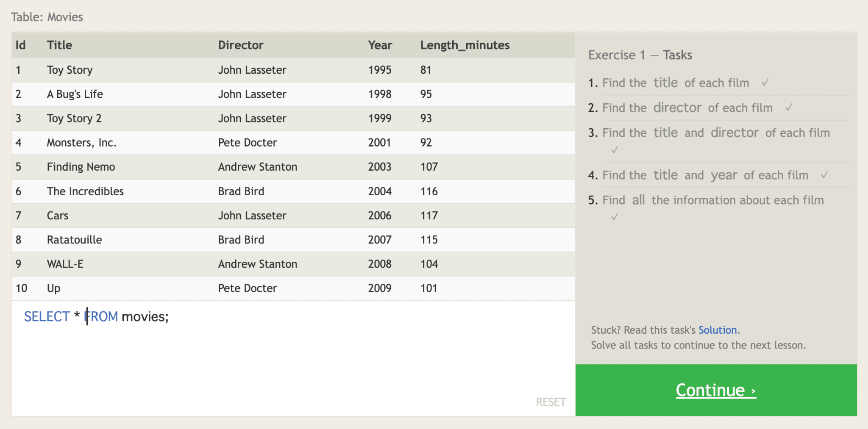
Task: Click the SELECT keyword in the query
Action: (x=47, y=317)
